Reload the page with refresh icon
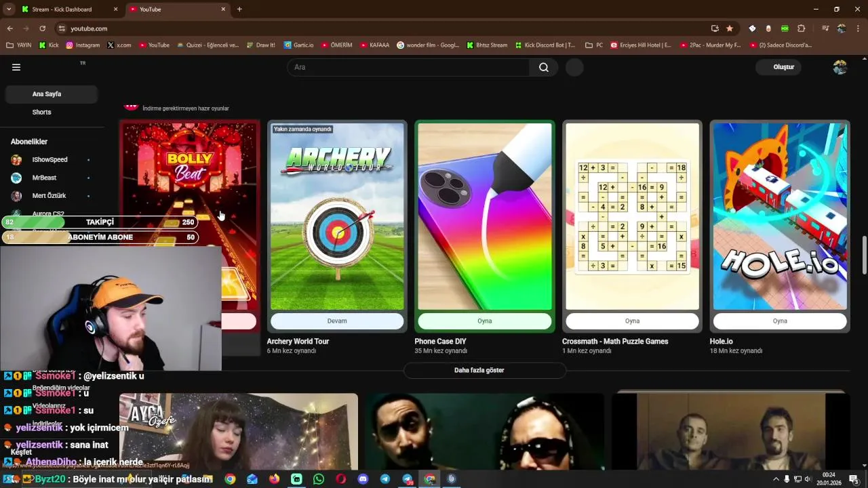Image resolution: width=868 pixels, height=488 pixels. tap(42, 28)
